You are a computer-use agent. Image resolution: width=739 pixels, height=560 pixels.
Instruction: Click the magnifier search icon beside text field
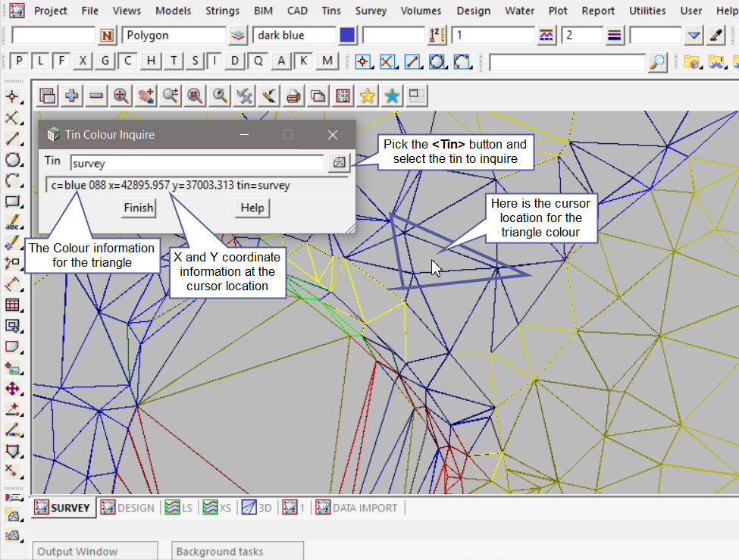657,62
